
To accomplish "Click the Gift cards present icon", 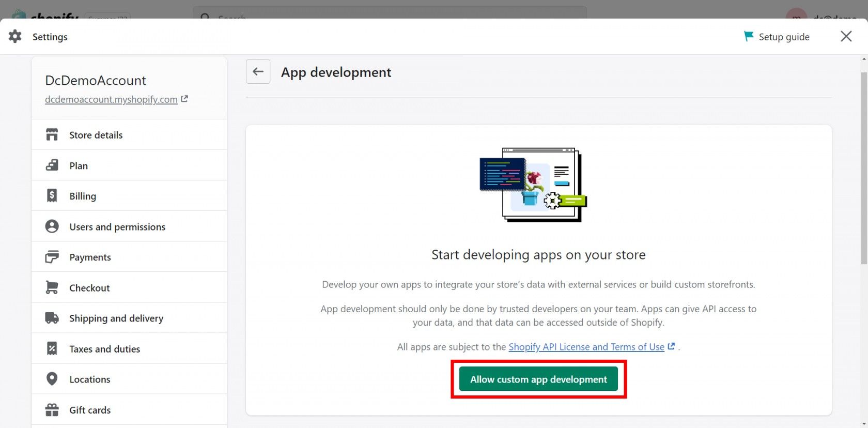I will pyautogui.click(x=52, y=410).
